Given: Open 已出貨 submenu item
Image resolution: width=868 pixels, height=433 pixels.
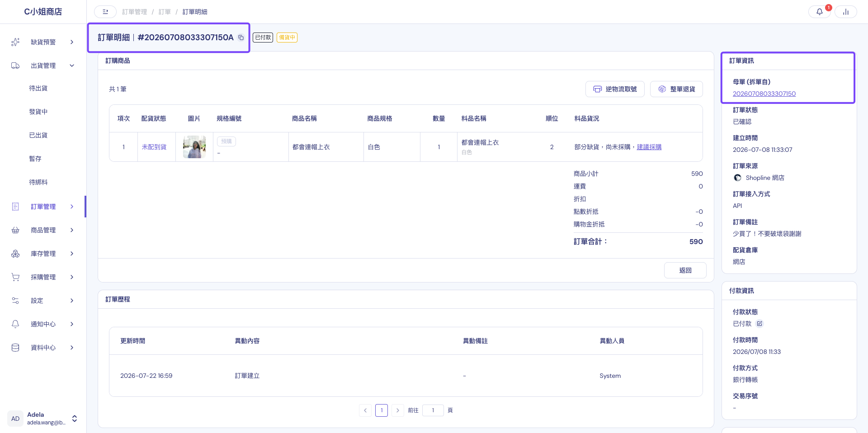Looking at the screenshot, I should tap(38, 135).
